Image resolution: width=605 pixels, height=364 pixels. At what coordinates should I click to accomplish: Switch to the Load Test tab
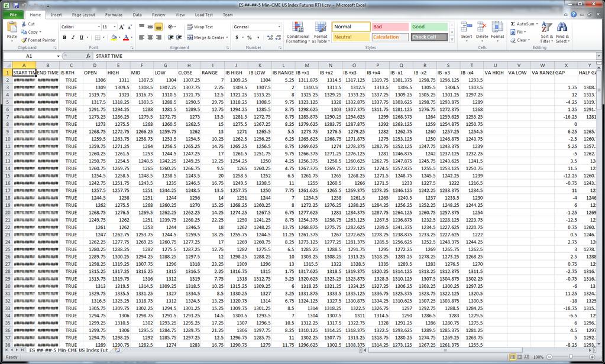point(203,15)
